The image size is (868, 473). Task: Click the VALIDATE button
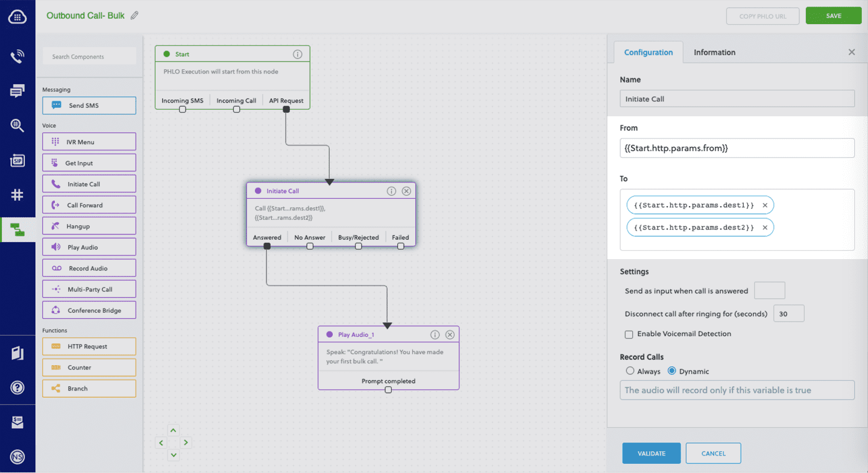click(x=651, y=453)
